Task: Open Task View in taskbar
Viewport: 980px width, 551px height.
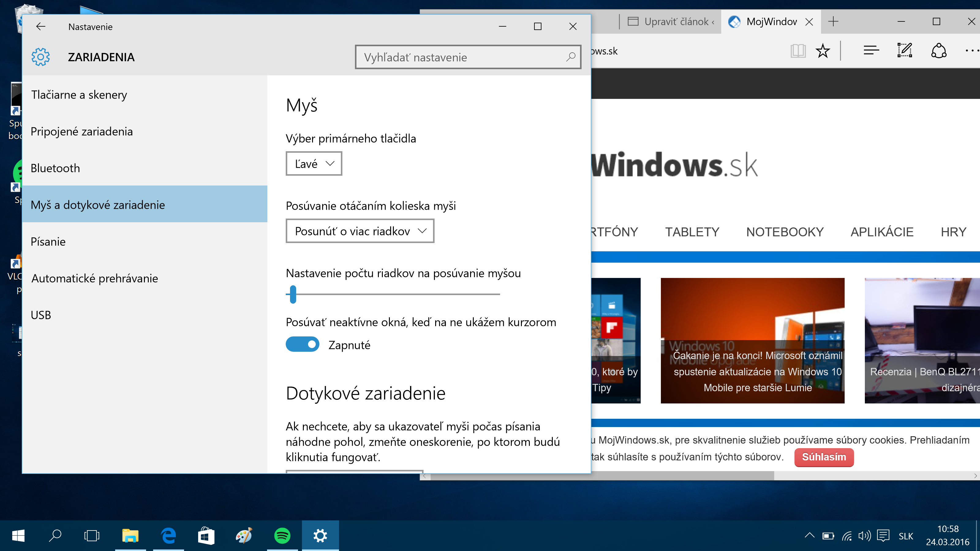Action: pos(92,536)
